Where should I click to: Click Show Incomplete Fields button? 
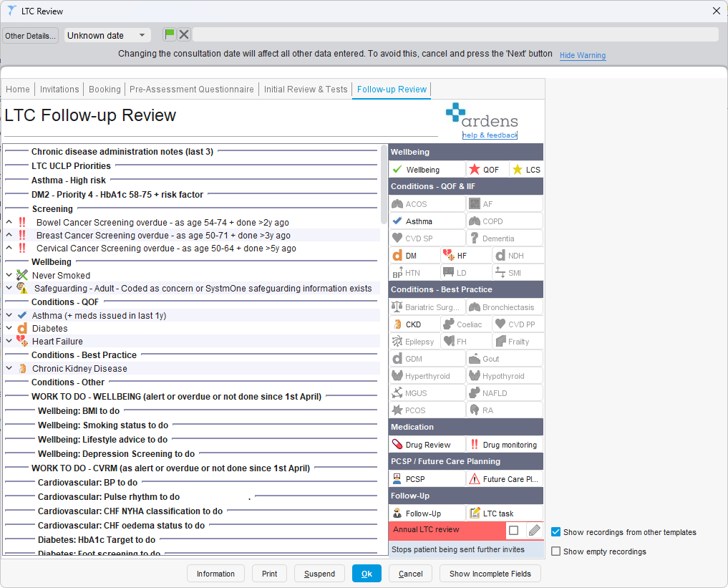click(x=490, y=574)
